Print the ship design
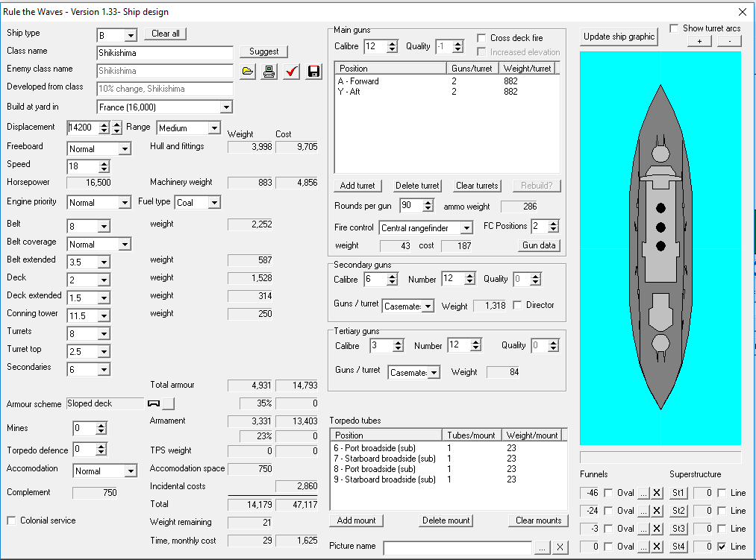This screenshot has height=560, width=756. tap(269, 72)
